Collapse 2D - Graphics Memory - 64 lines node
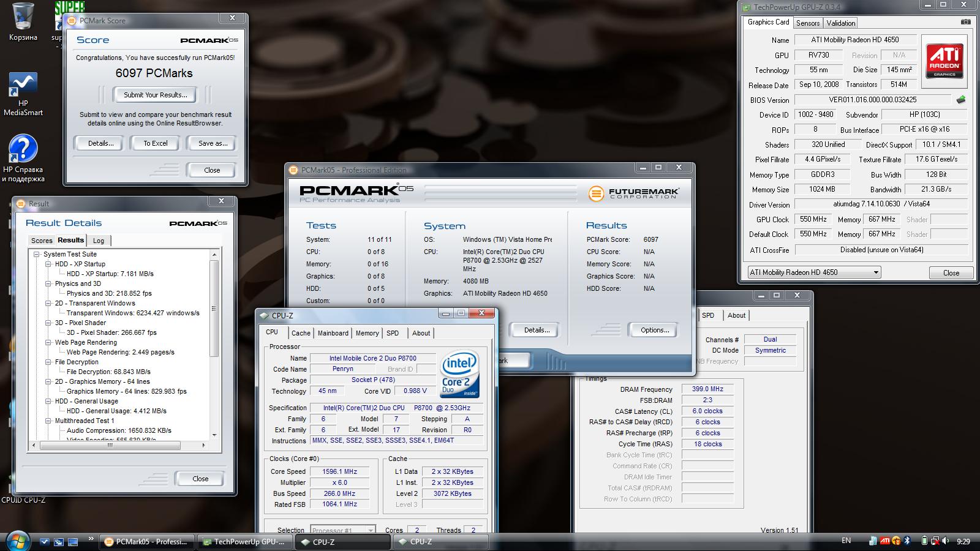 [48, 381]
